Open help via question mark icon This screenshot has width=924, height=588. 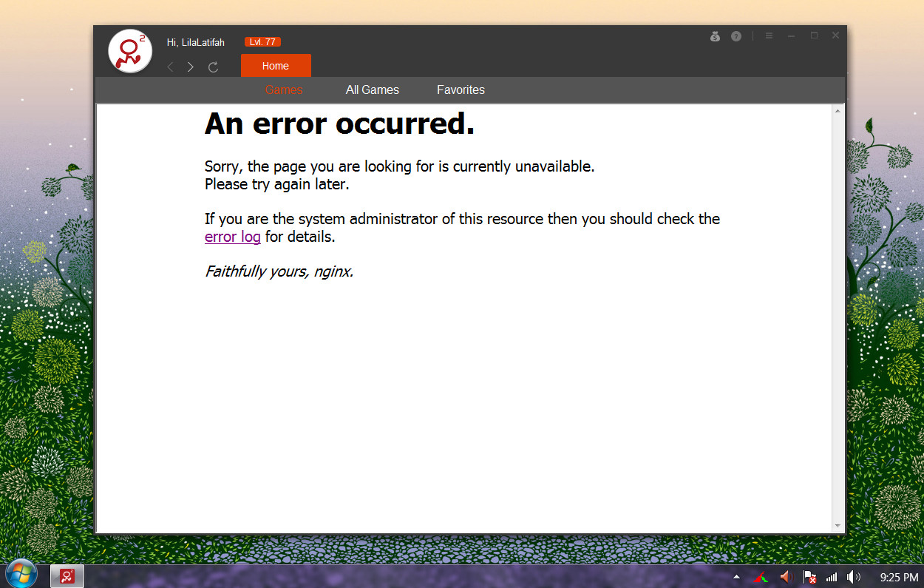click(736, 36)
